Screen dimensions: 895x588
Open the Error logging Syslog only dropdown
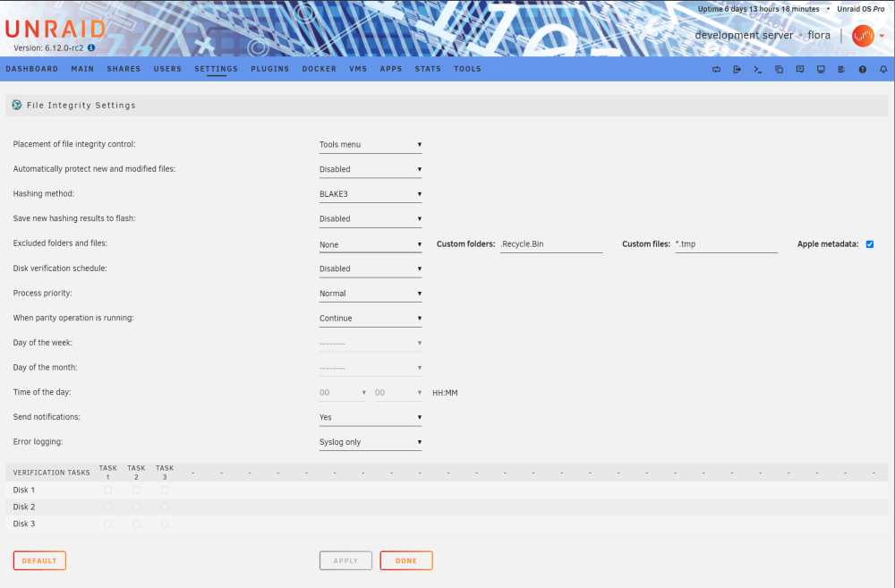click(371, 442)
